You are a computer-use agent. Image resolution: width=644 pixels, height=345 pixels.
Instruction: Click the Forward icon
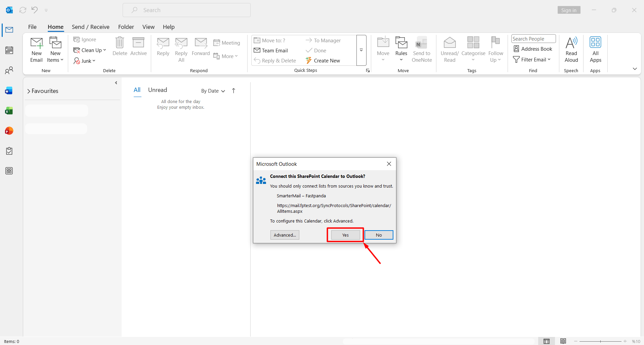201,46
